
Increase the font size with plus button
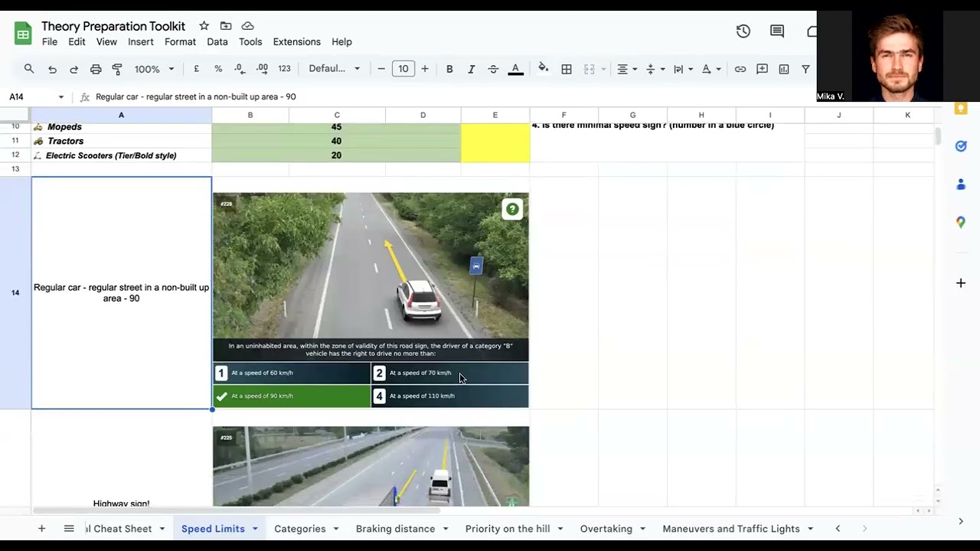(425, 69)
